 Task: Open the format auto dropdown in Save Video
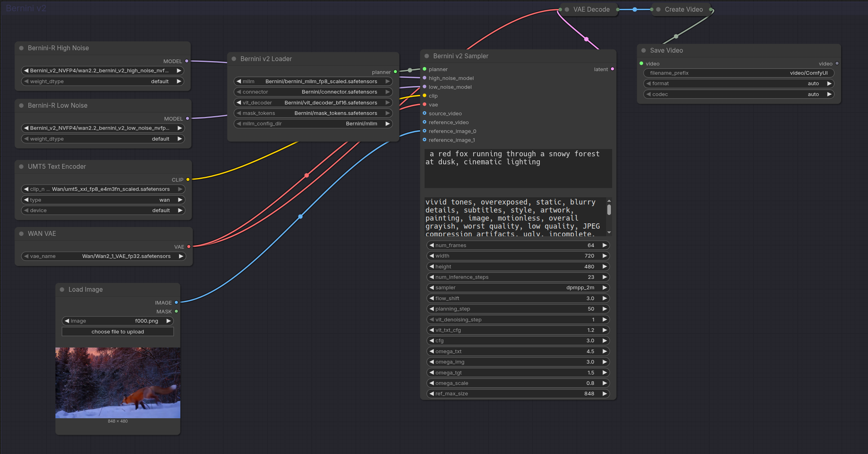[739, 84]
